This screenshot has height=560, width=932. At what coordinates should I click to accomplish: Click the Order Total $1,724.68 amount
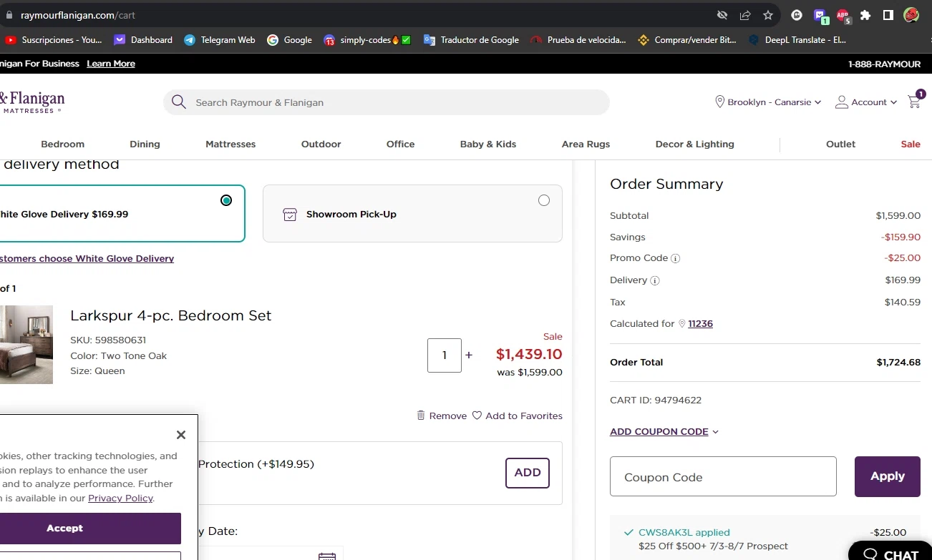[x=898, y=363]
